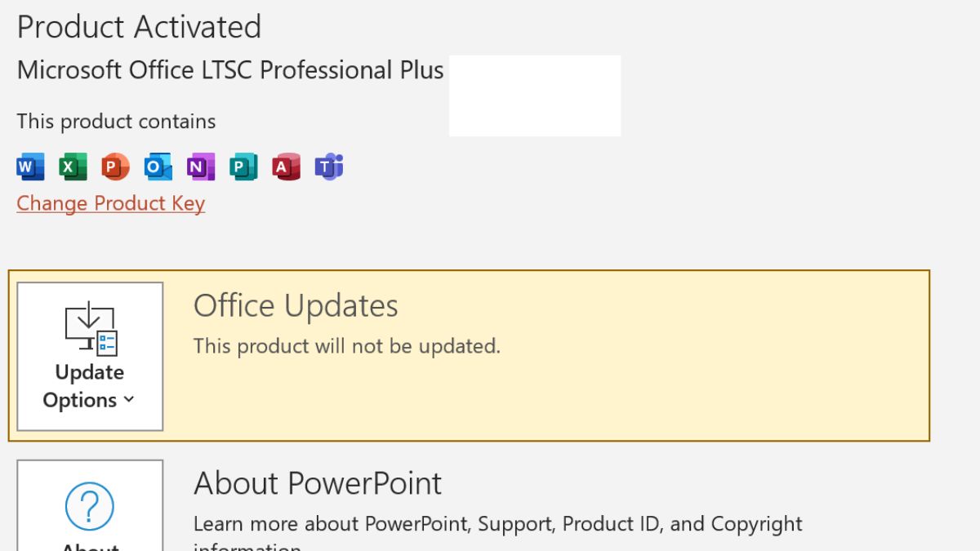Screen dimensions: 980x551
Task: Click the Teams app icon
Action: click(x=328, y=167)
